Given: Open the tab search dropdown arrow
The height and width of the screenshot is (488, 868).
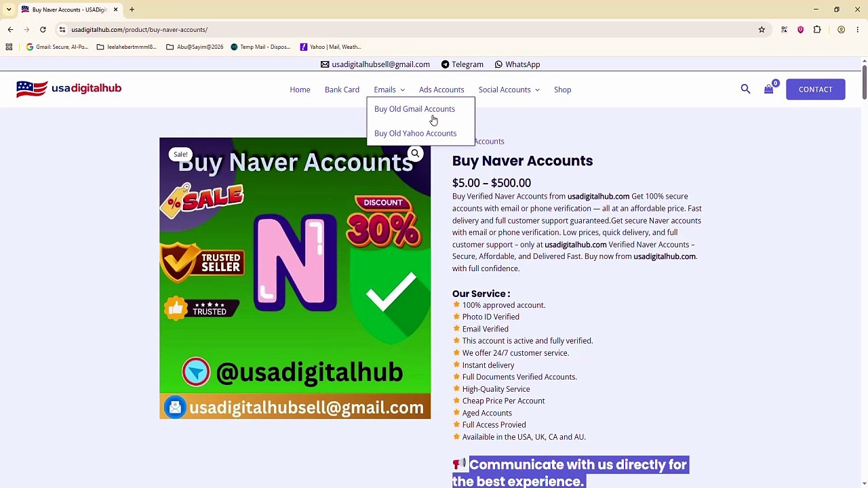Looking at the screenshot, I should tap(9, 9).
